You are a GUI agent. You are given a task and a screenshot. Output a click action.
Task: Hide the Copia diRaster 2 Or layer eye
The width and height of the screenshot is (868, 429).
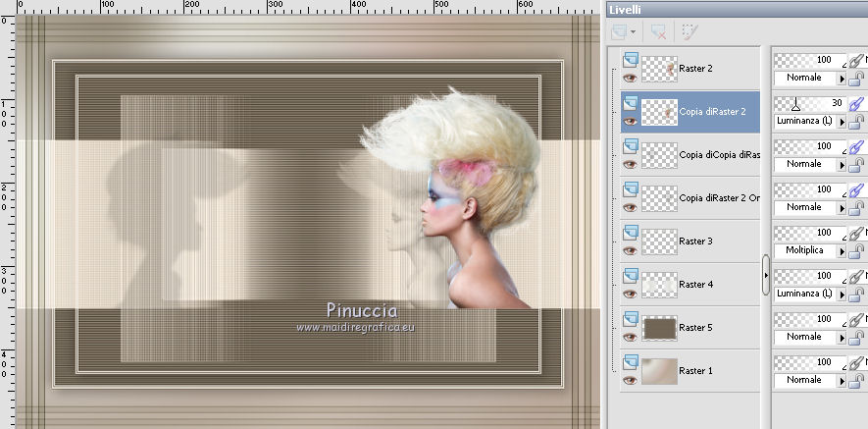click(x=630, y=208)
